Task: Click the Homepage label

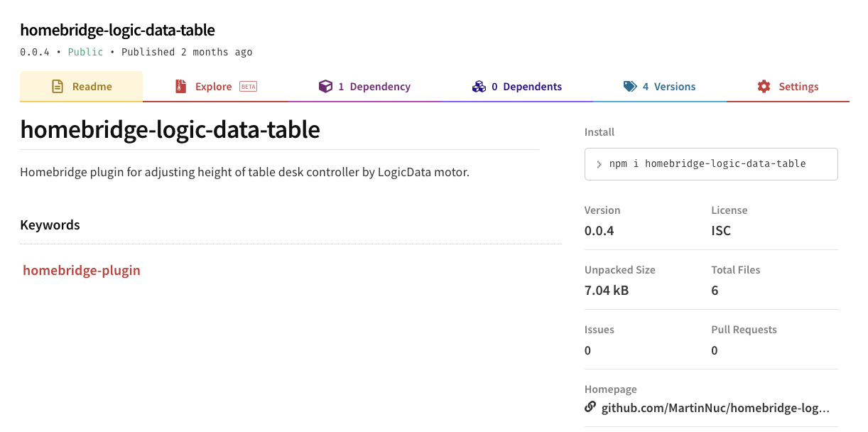Action: pyautogui.click(x=611, y=389)
